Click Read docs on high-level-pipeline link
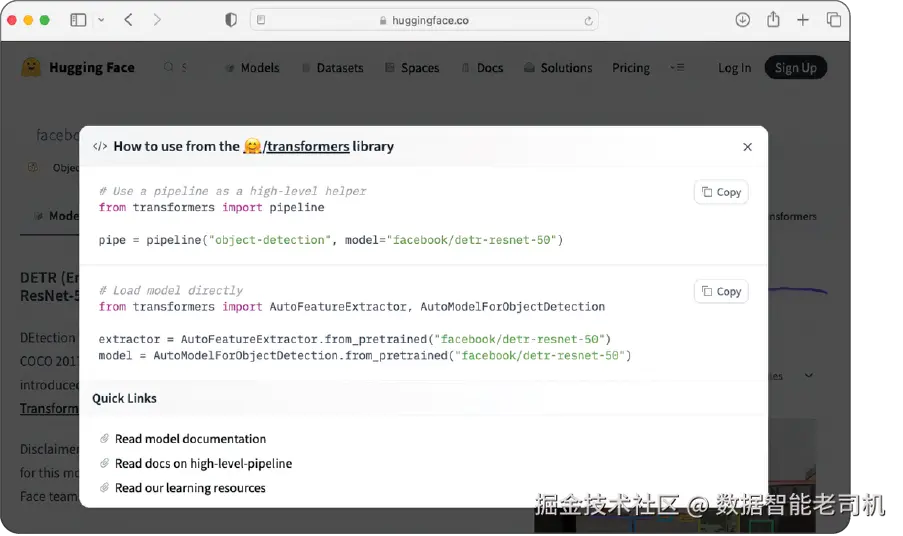 pos(203,463)
